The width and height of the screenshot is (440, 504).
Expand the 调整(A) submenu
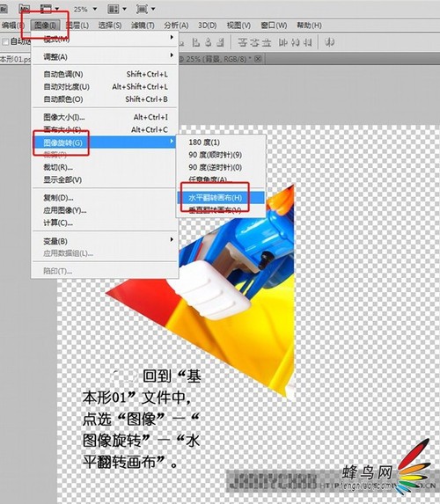coord(105,56)
